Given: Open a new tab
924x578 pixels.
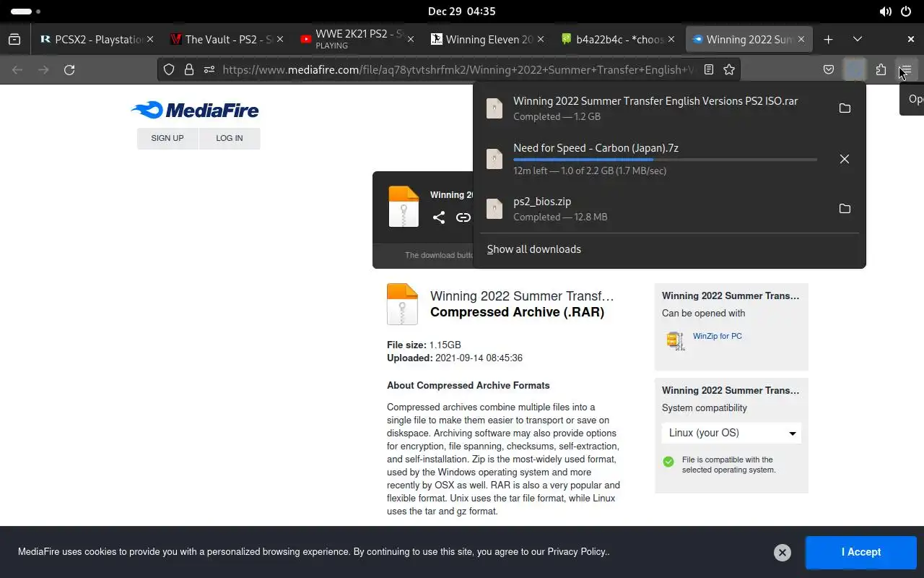Looking at the screenshot, I should [829, 40].
